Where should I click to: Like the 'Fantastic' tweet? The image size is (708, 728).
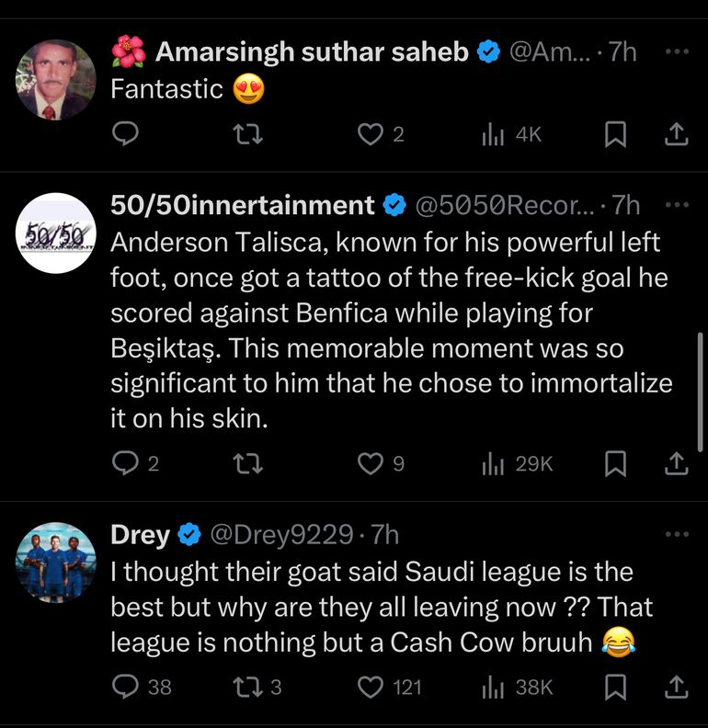coord(370,135)
